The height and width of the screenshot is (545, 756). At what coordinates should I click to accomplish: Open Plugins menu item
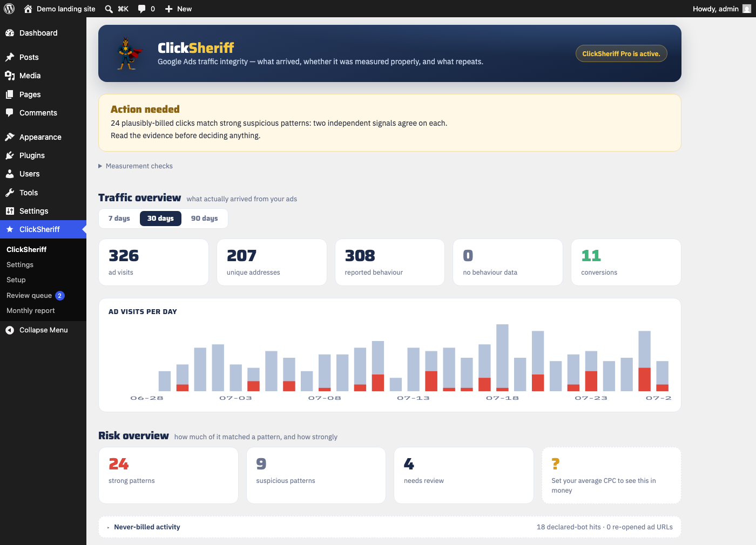click(x=43, y=155)
